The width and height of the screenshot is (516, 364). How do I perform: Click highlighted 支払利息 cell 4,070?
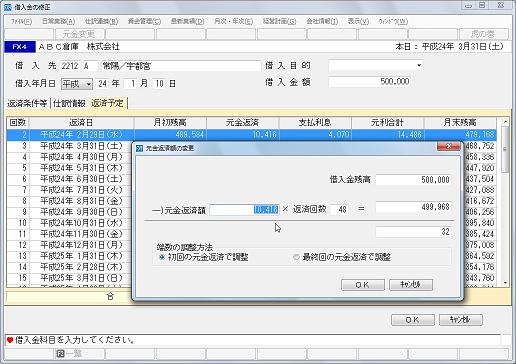[x=315, y=135]
